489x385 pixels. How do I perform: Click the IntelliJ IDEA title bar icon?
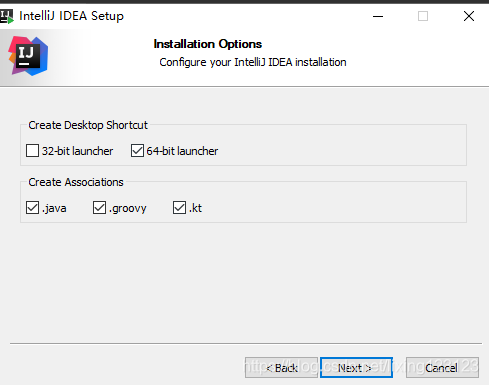click(7, 16)
